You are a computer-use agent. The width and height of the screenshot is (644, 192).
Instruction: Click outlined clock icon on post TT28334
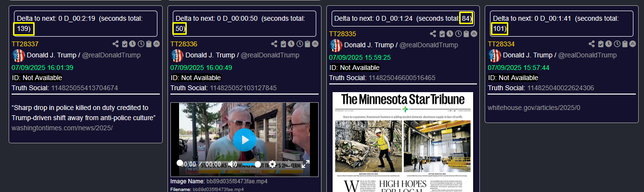tap(617, 44)
